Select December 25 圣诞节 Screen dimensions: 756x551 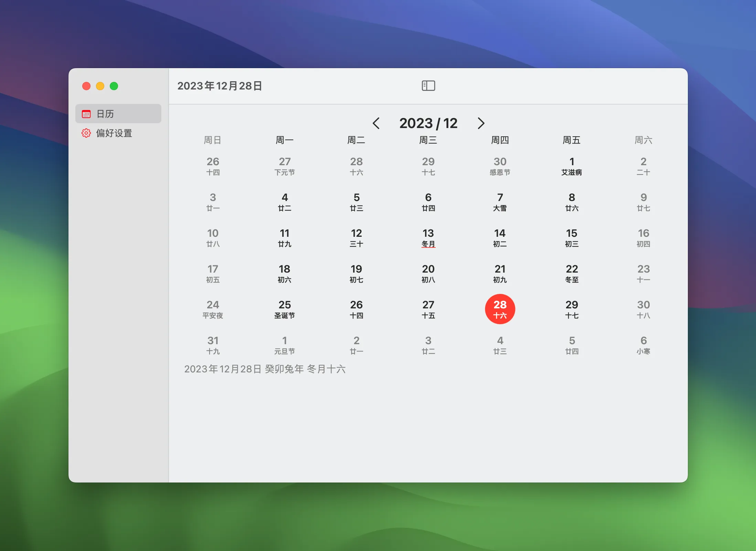285,309
